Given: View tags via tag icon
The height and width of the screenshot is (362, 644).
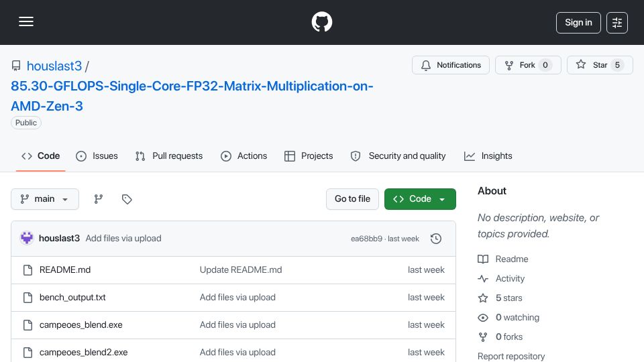Looking at the screenshot, I should point(127,199).
